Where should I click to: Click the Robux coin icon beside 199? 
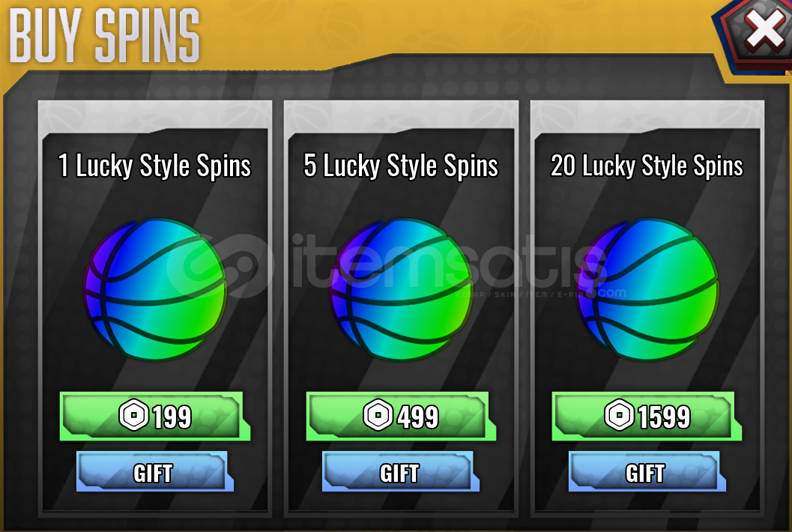tap(133, 415)
